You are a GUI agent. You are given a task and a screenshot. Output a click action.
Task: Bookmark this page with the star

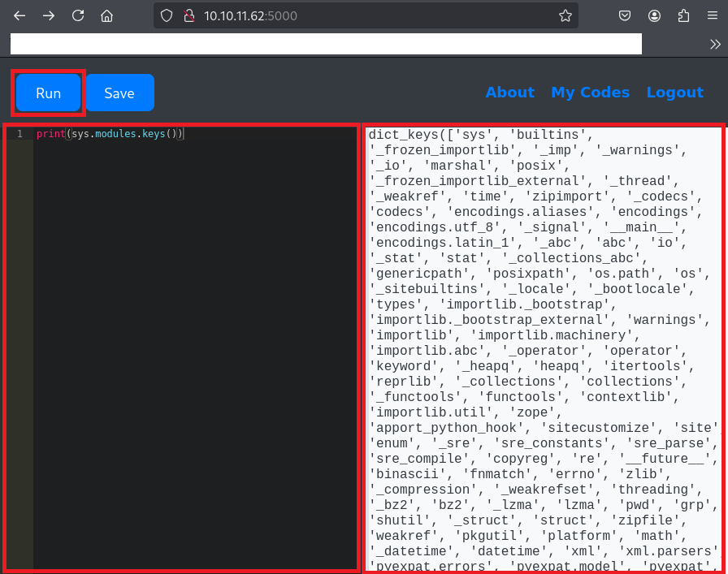(565, 15)
